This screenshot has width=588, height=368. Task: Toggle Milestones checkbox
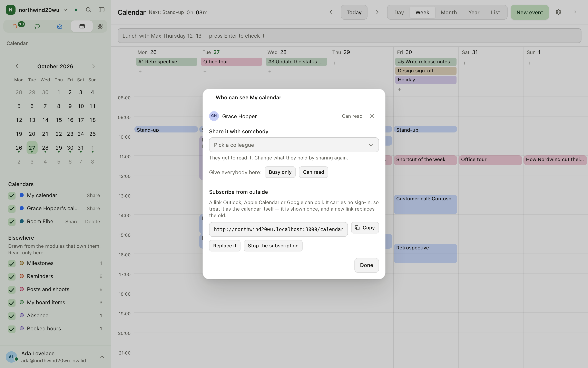tap(12, 264)
